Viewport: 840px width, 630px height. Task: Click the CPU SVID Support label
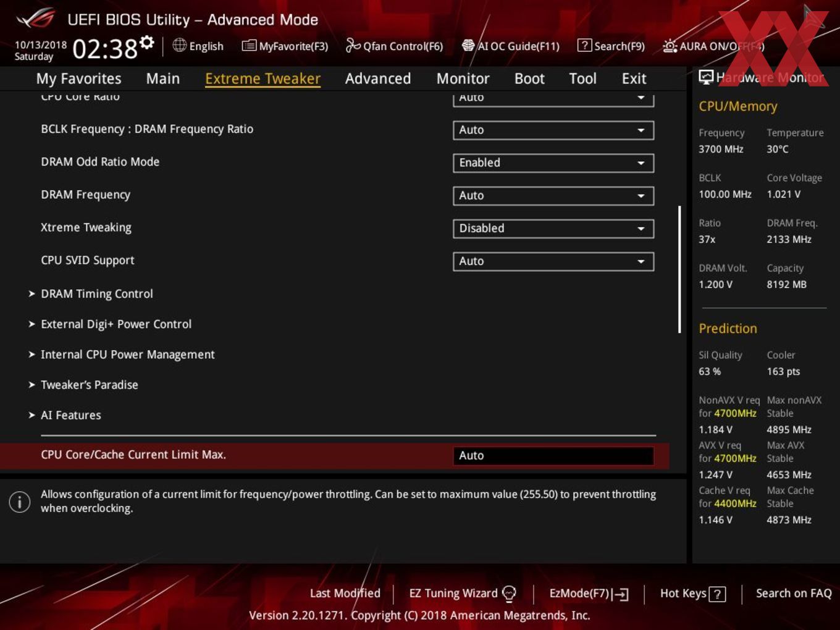point(88,260)
